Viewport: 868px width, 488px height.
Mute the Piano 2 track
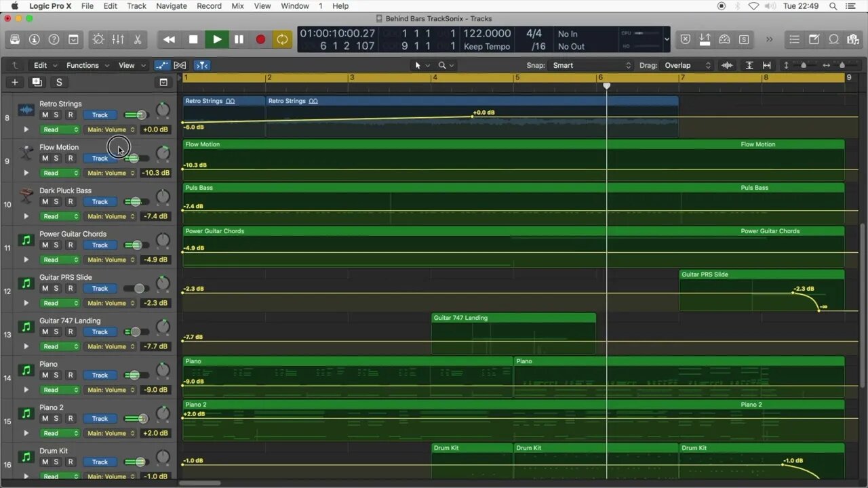tap(45, 418)
